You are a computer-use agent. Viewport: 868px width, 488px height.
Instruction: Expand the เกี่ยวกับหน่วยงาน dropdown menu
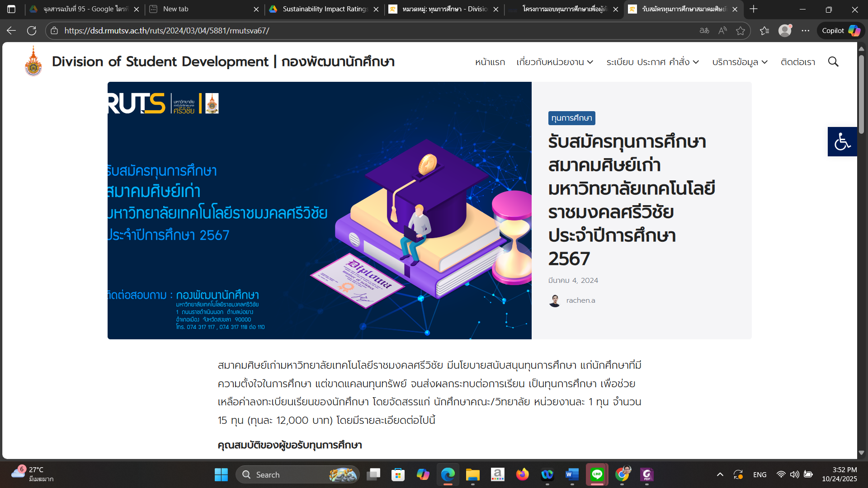[x=555, y=62]
